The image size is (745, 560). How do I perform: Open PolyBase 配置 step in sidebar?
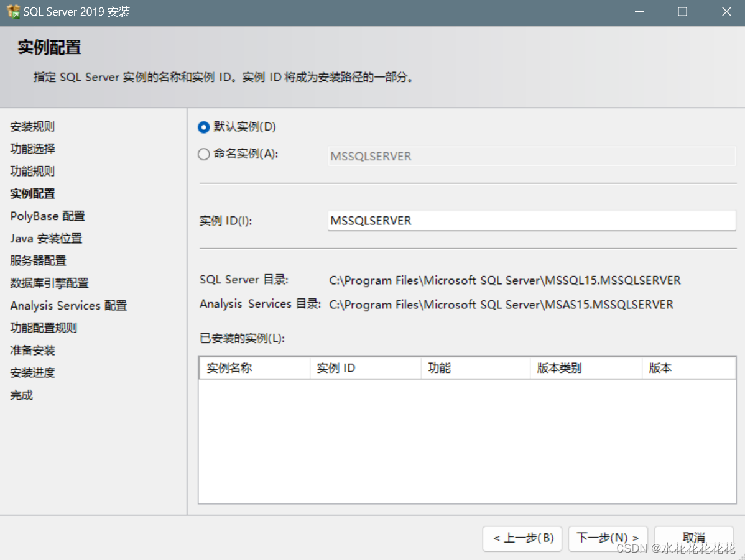(x=47, y=216)
